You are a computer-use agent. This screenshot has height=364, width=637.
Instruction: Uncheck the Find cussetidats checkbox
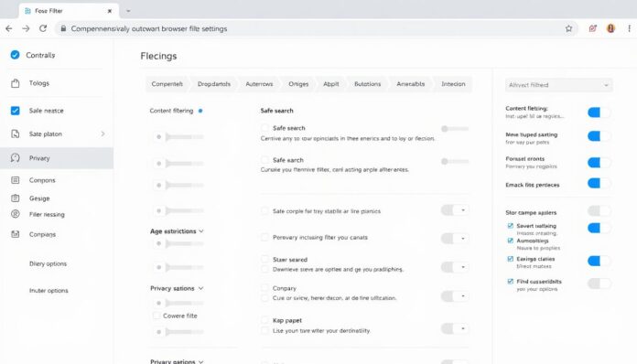(x=511, y=281)
